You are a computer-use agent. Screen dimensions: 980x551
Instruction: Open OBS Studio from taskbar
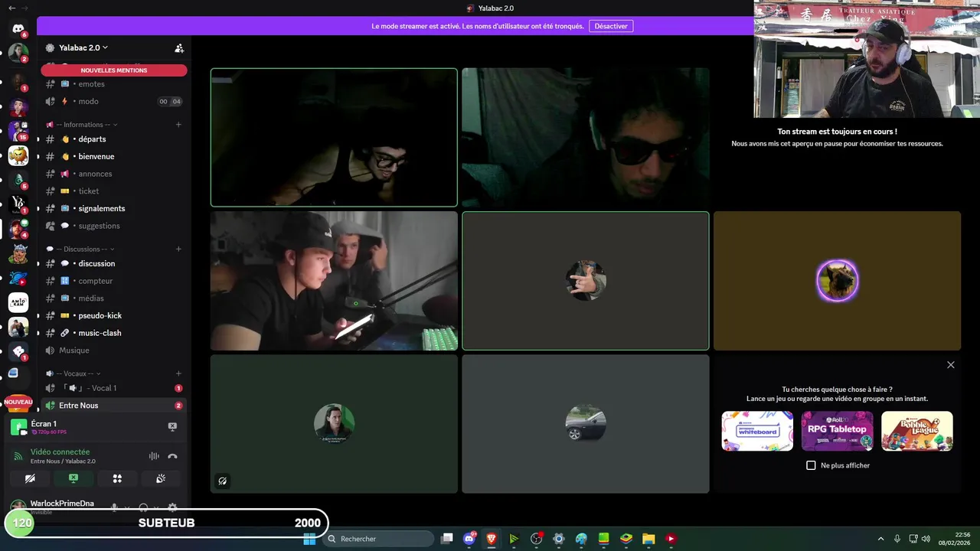tap(536, 539)
